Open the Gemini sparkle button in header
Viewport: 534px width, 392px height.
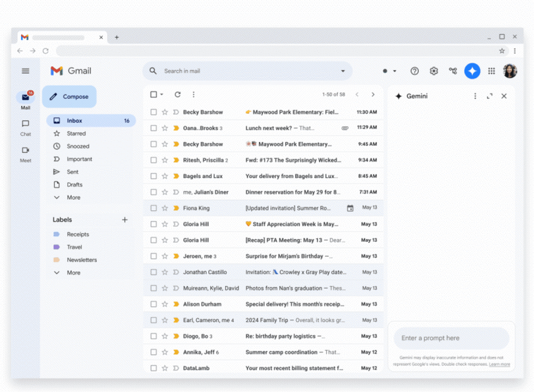[472, 71]
